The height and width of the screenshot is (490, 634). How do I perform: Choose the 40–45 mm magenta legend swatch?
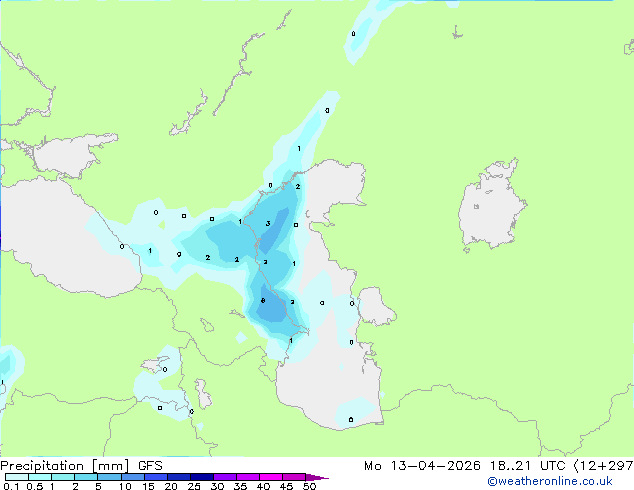point(271,477)
